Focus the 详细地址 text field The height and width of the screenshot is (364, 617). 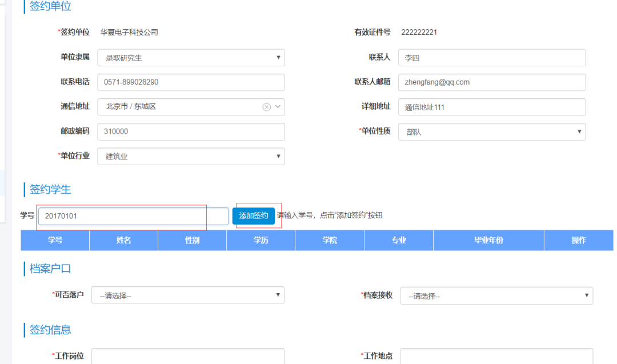491,107
